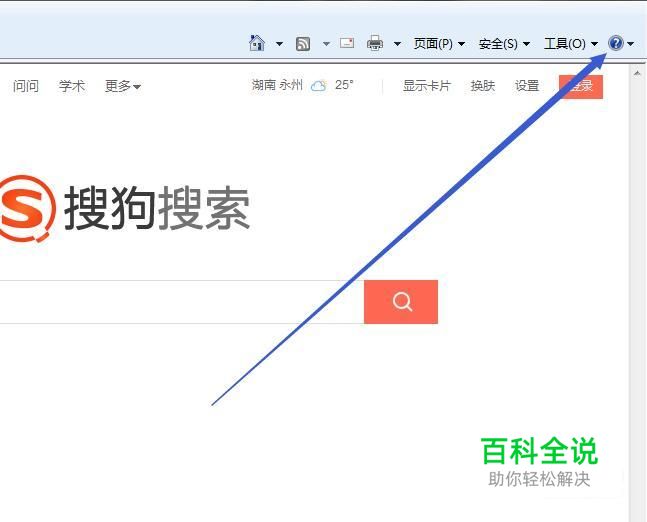Open the 学术 link
647x522 pixels.
[x=72, y=86]
